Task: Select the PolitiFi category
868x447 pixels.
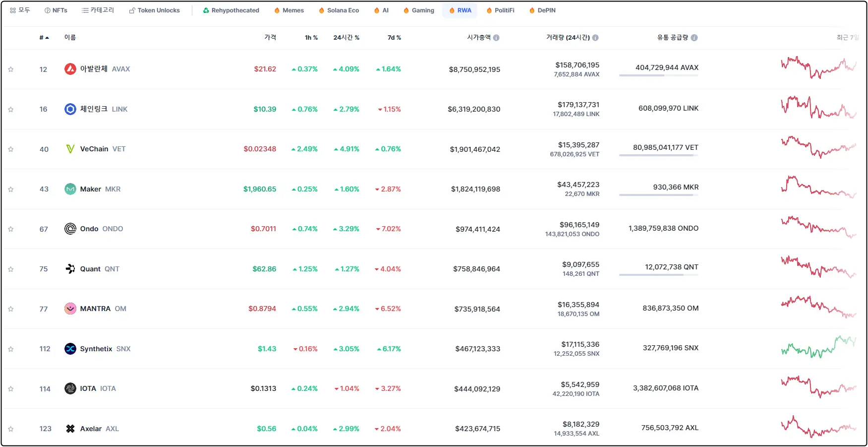Action: click(501, 10)
